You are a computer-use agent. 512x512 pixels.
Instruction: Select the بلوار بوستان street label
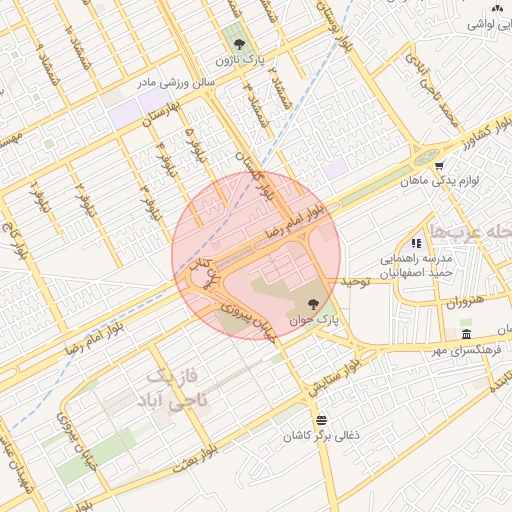click(x=334, y=26)
